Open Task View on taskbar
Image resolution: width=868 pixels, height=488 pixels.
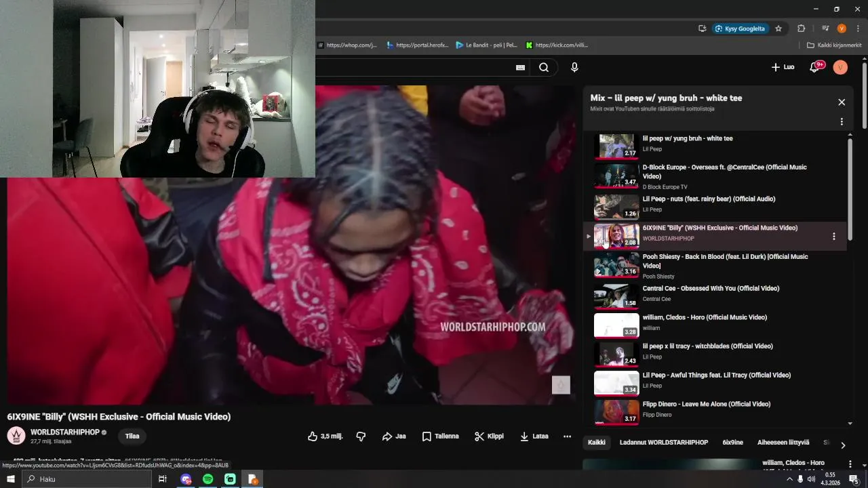coord(163,479)
